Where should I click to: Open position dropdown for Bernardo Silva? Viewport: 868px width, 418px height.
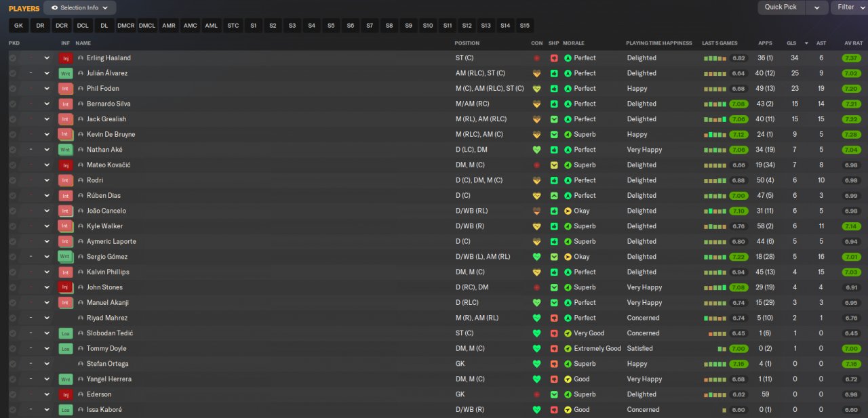pyautogui.click(x=47, y=104)
